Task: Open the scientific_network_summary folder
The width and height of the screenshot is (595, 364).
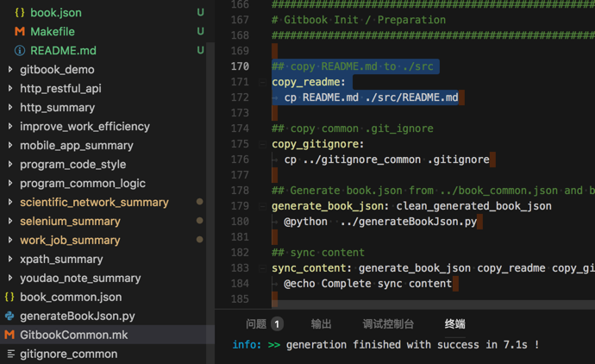Action: 94,203
